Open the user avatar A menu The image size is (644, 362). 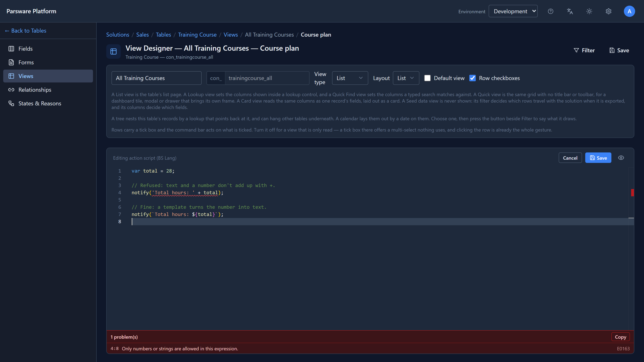coord(629,11)
